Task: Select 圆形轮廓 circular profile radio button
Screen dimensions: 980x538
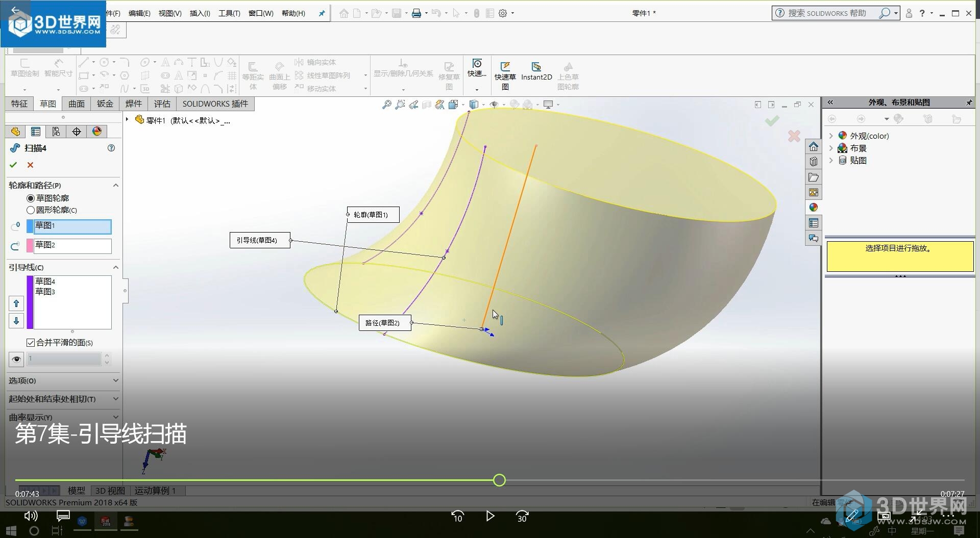Action: coord(31,210)
